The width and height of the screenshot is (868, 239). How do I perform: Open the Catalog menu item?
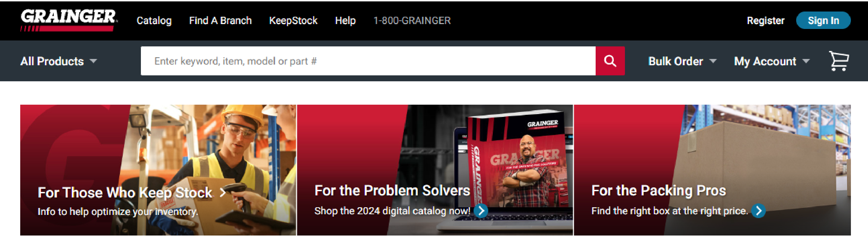coord(154,21)
